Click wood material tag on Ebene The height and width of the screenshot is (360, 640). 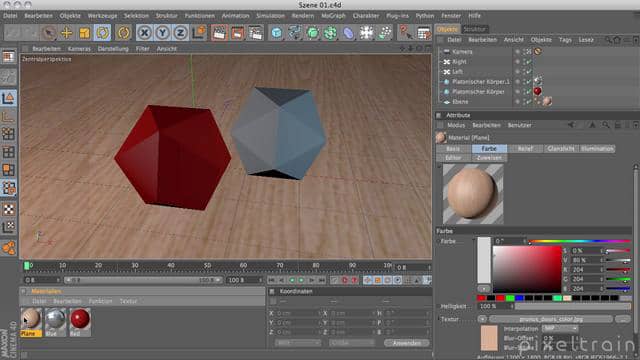[547, 101]
